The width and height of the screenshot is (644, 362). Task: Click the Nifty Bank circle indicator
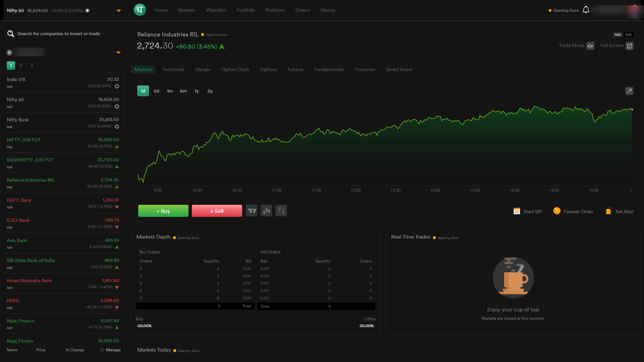pos(117,127)
